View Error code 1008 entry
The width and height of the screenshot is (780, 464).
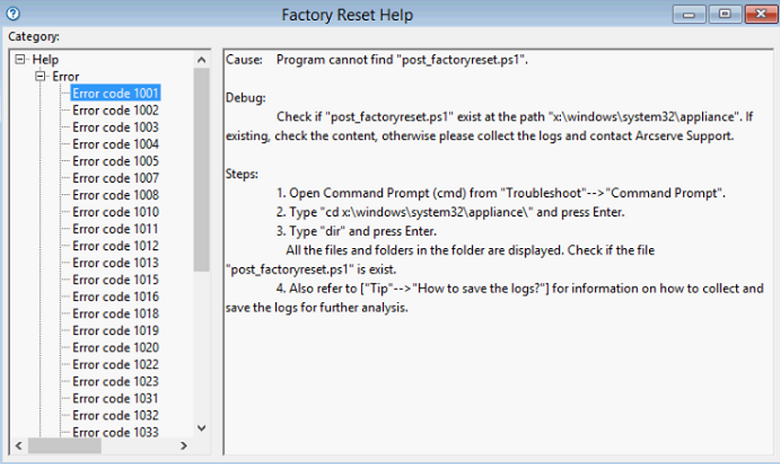click(115, 195)
